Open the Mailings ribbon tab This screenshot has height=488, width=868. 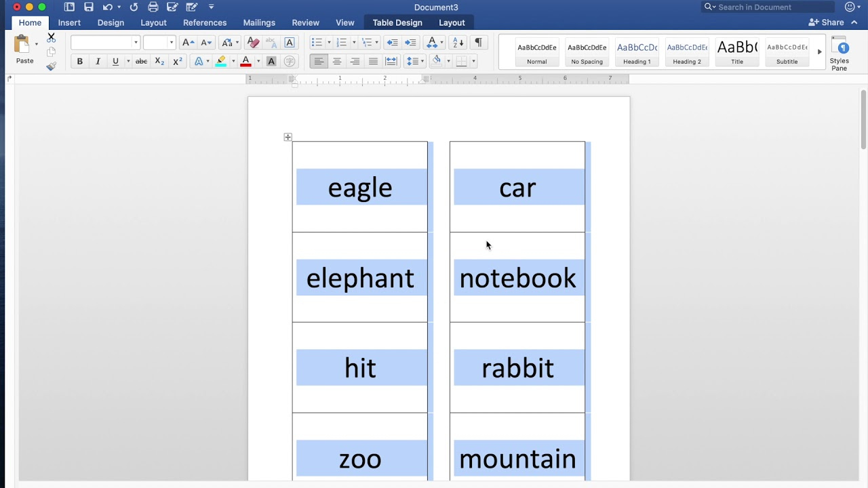pyautogui.click(x=259, y=22)
